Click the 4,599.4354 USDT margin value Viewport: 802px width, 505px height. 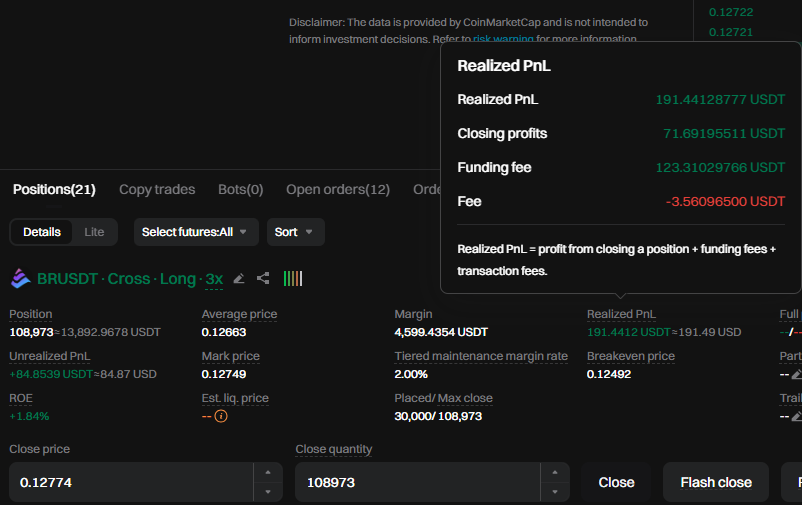click(x=441, y=332)
